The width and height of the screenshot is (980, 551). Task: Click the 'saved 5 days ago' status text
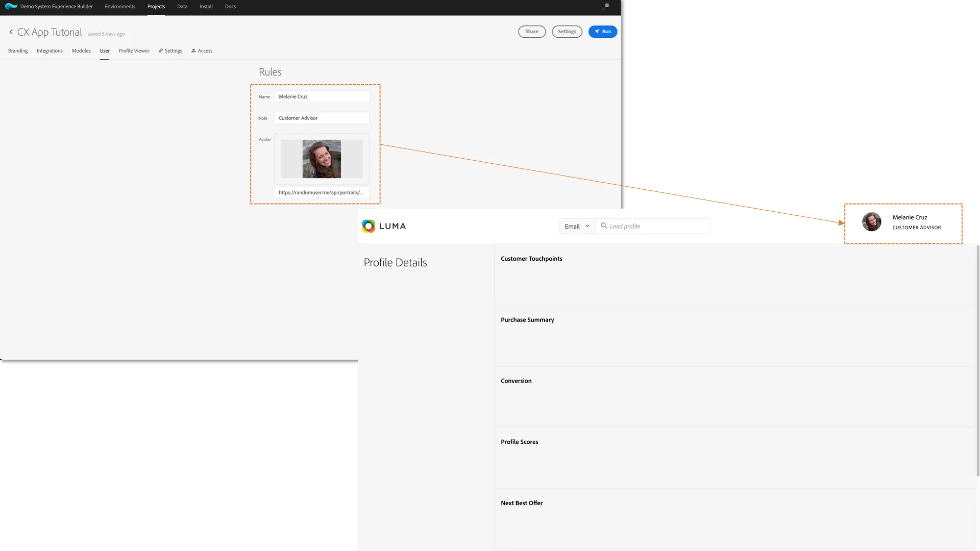point(106,34)
